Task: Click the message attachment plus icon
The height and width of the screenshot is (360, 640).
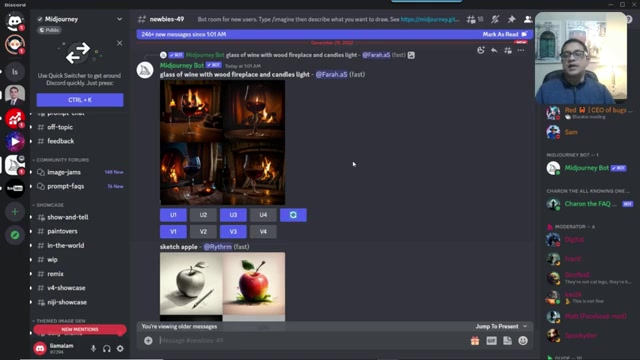Action: click(x=148, y=340)
